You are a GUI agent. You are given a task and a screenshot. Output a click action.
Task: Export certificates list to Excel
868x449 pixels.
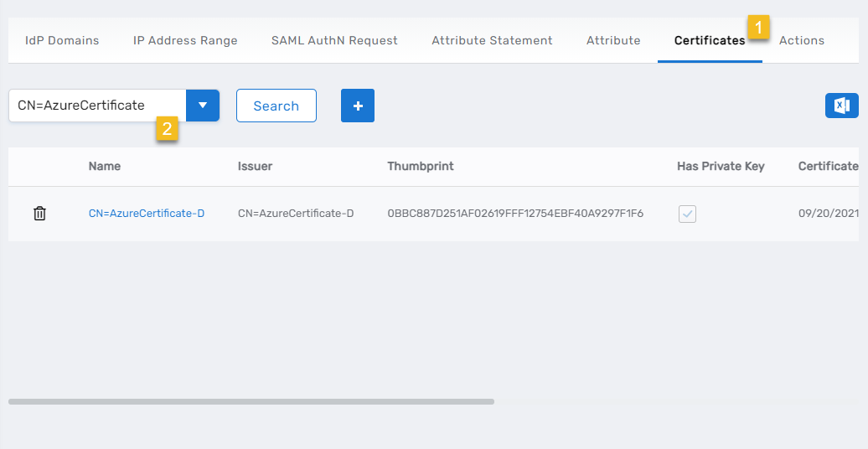(841, 106)
